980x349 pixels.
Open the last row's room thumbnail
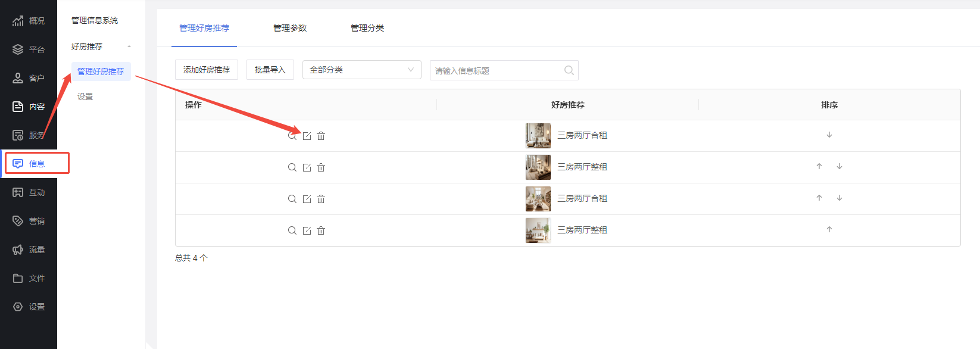[x=538, y=230]
